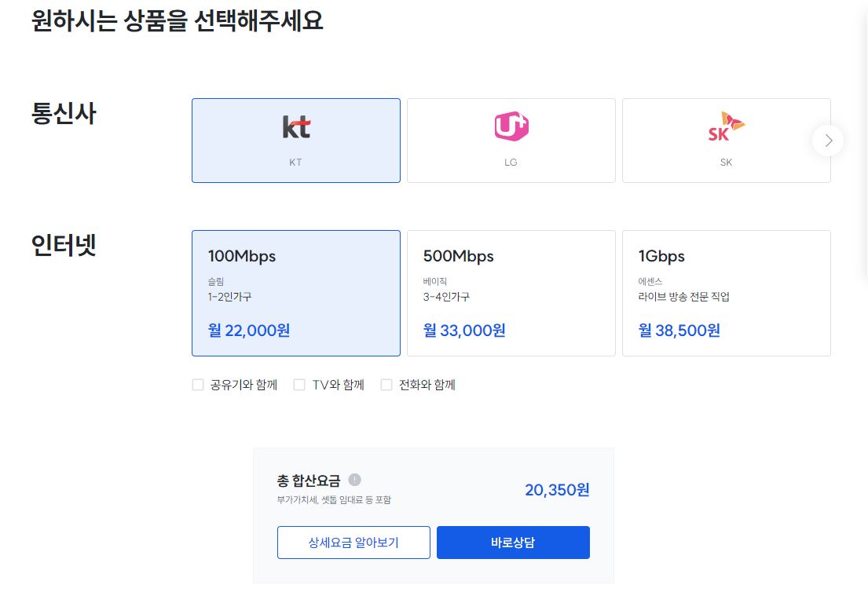Click the 20,350원 total fee amount
The width and height of the screenshot is (868, 603).
coord(556,489)
